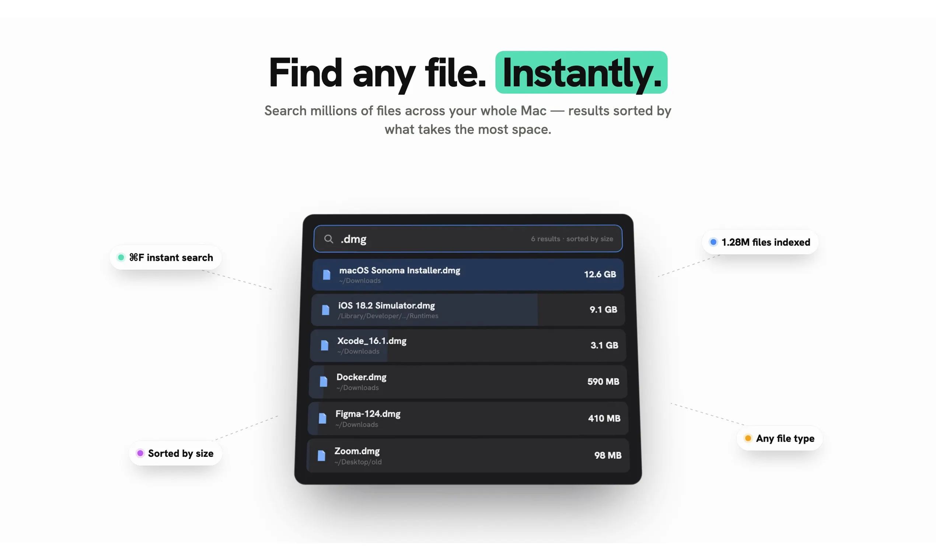Click the file icon beside Xcode_16.1.dmg
Viewport: 936px width, 560px height.
pyautogui.click(x=324, y=345)
